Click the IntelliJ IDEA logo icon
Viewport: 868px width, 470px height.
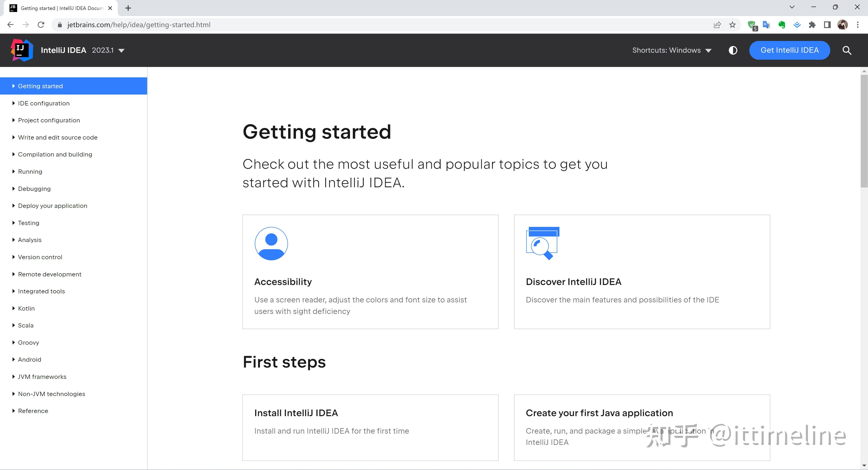tap(21, 50)
